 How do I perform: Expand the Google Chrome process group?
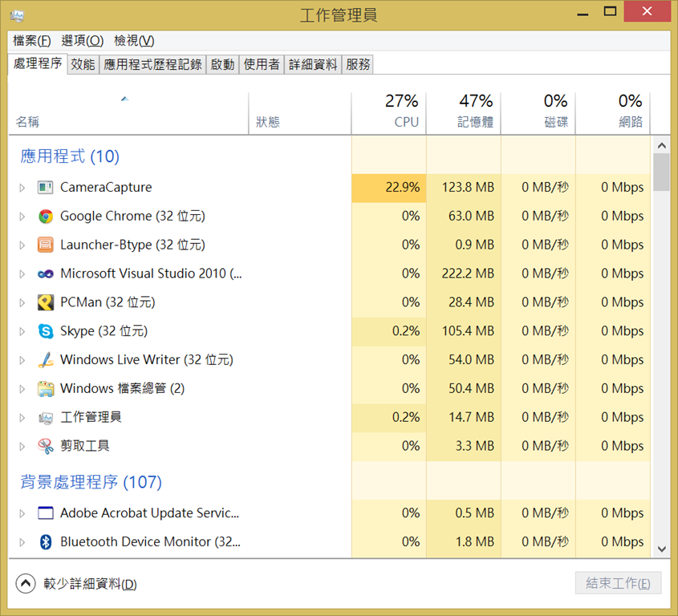(x=22, y=216)
